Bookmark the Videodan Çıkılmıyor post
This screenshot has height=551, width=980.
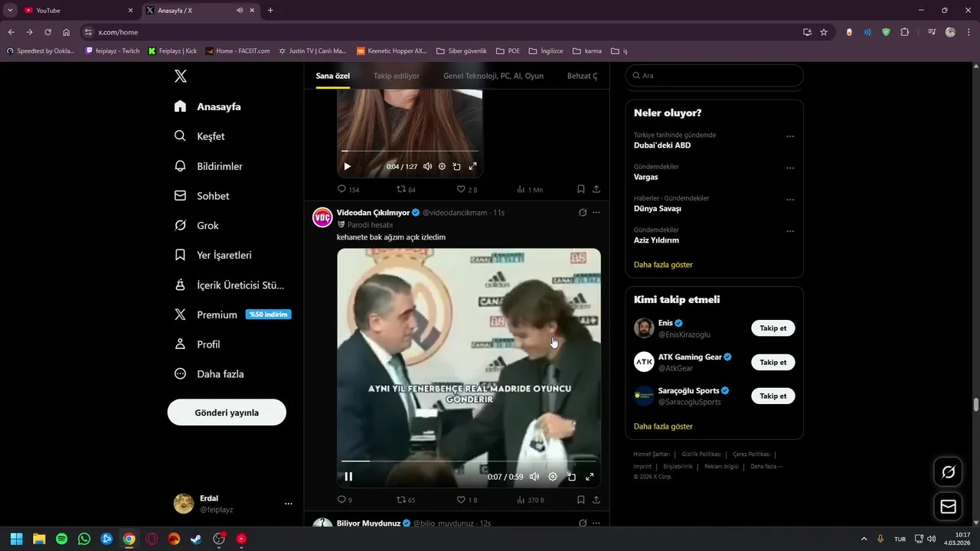pos(581,500)
